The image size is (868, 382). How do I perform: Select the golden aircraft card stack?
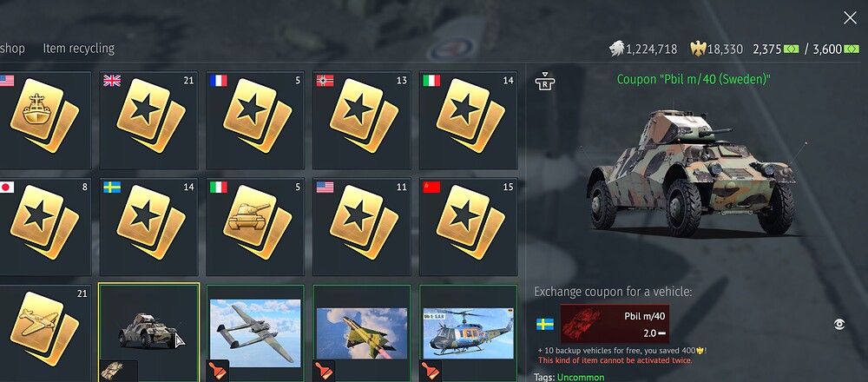coord(43,333)
